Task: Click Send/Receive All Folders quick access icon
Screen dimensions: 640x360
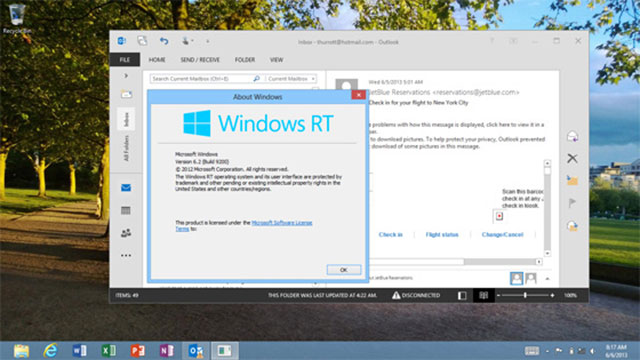Action: 142,41
